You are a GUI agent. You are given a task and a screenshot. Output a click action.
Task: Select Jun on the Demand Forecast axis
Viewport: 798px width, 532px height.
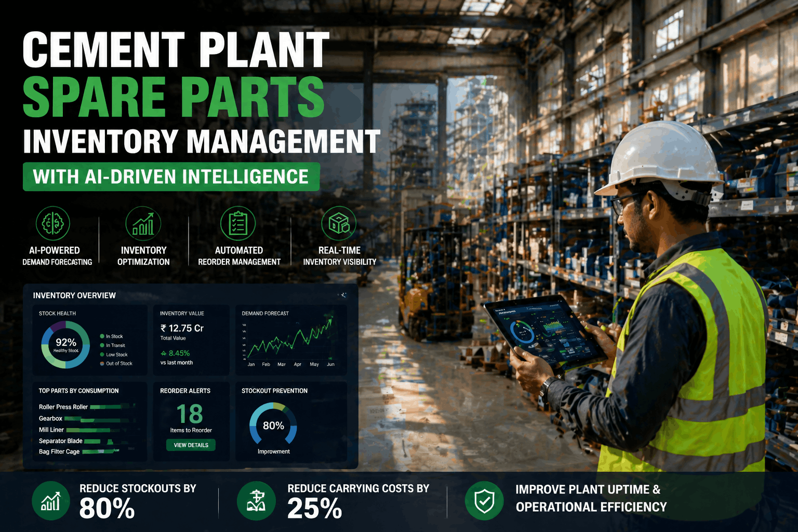tap(330, 365)
